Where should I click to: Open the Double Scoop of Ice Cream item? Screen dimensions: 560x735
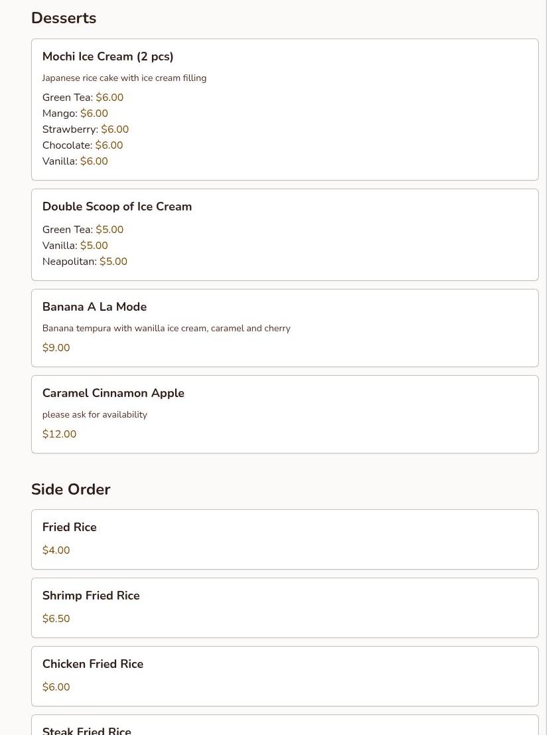coord(117,207)
